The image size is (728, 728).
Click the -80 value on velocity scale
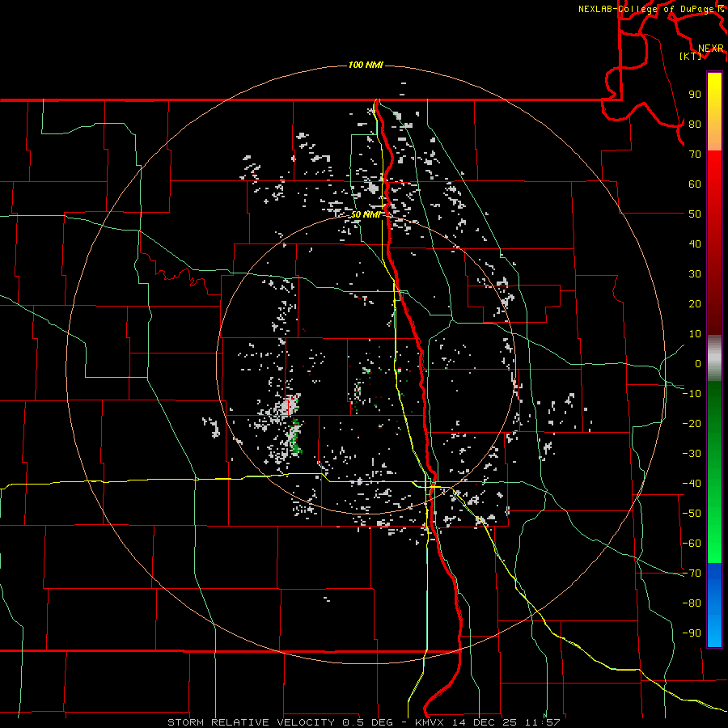click(692, 603)
